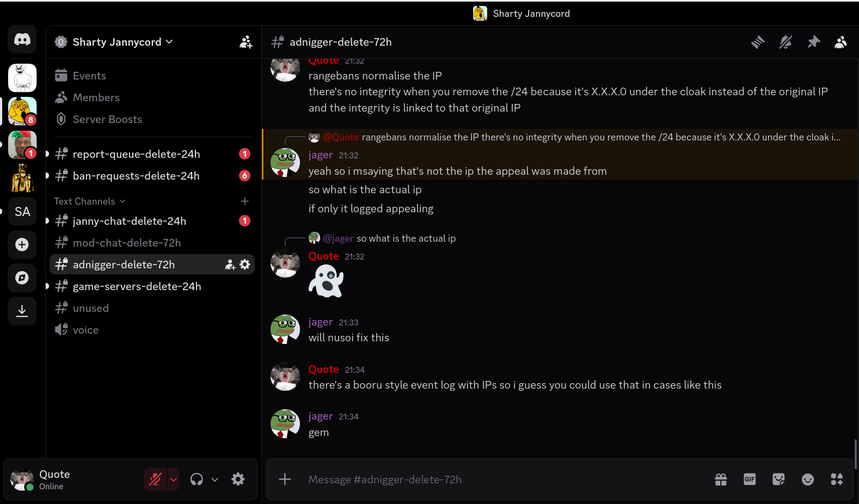Open the Threads icon in channel header
859x504 pixels.
point(758,42)
